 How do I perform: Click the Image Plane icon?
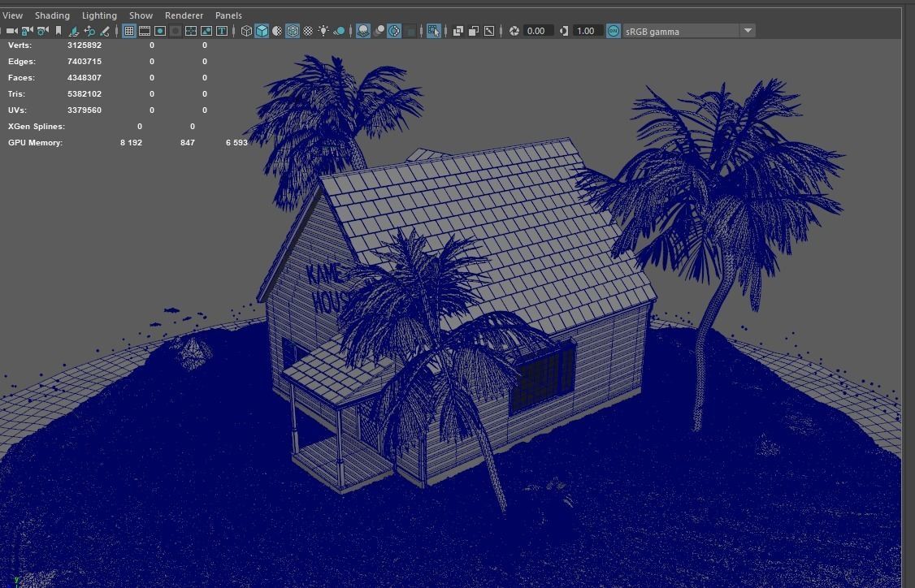coord(74,31)
